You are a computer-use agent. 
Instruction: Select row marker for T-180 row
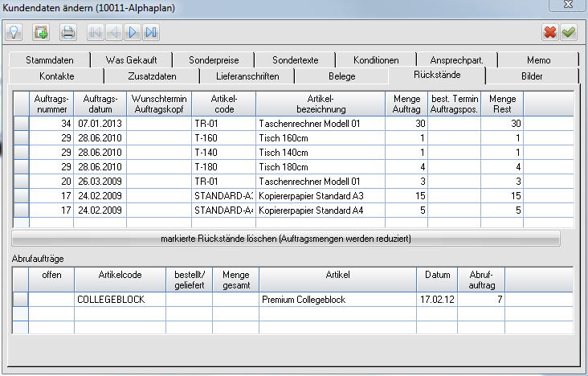coord(22,166)
